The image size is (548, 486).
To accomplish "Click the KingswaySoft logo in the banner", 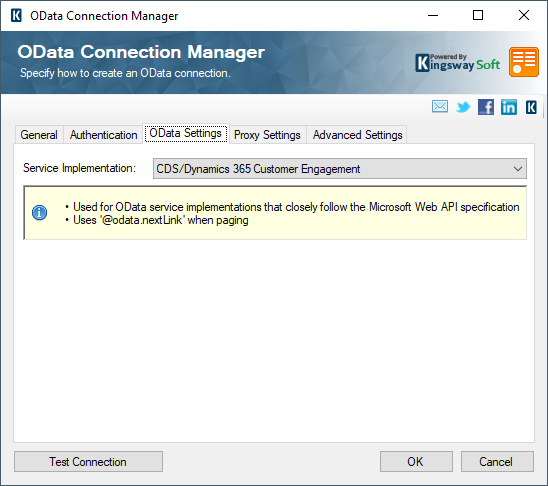I will point(457,63).
